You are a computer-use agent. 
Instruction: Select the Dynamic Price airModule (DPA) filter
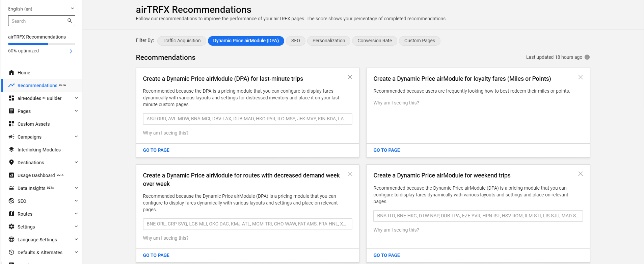pos(246,41)
